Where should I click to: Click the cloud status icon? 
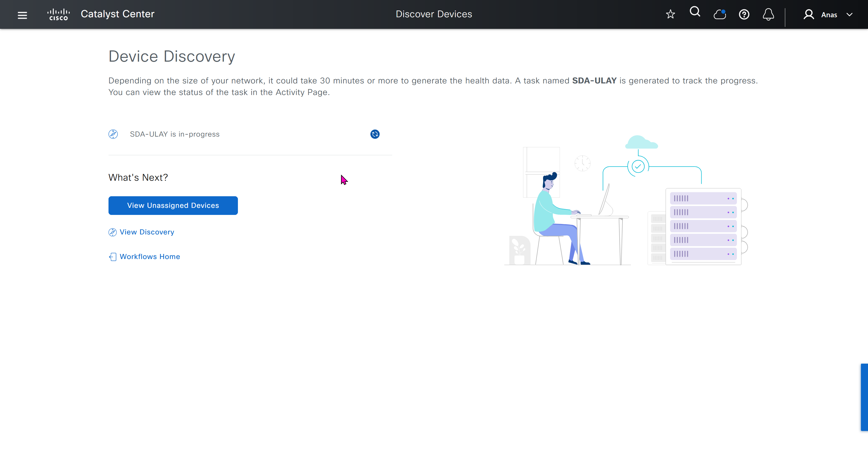pos(719,14)
